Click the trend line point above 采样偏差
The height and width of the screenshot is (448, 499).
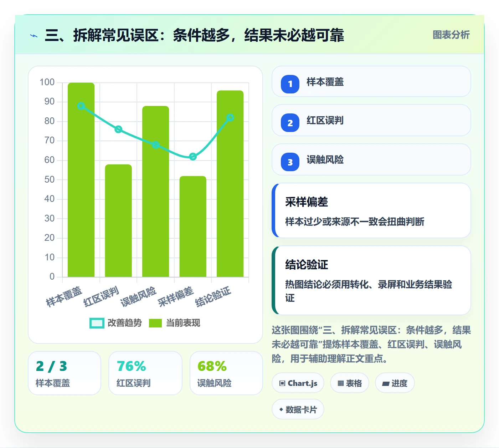pyautogui.click(x=193, y=157)
